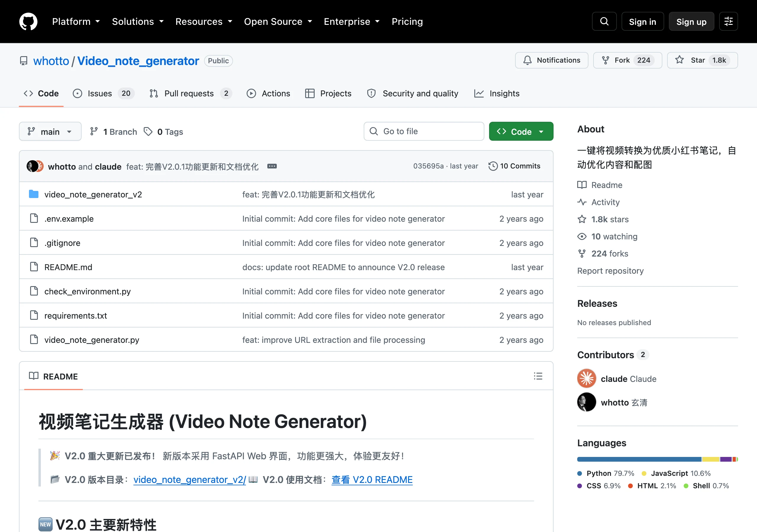Viewport: 757px width, 532px height.
Task: Open the Pricing link
Action: coord(407,21)
